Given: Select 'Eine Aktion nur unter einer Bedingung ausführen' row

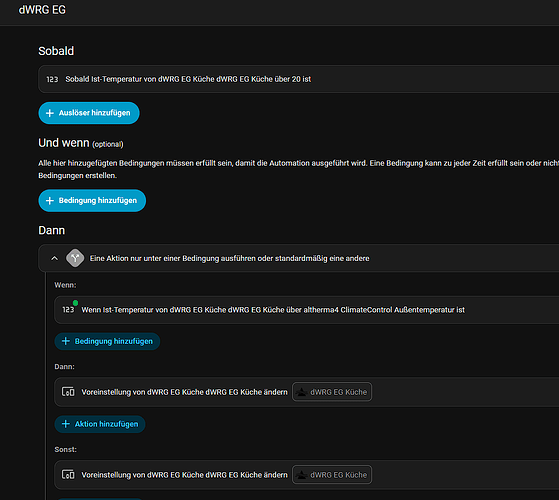Looking at the screenshot, I should click(298, 258).
